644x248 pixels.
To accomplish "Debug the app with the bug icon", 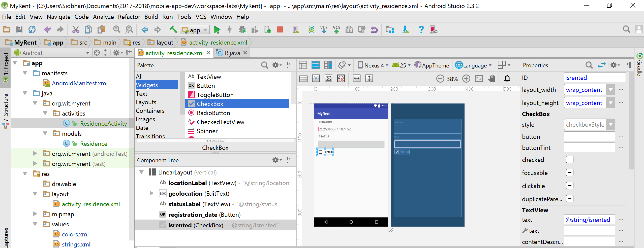I will coord(242,29).
